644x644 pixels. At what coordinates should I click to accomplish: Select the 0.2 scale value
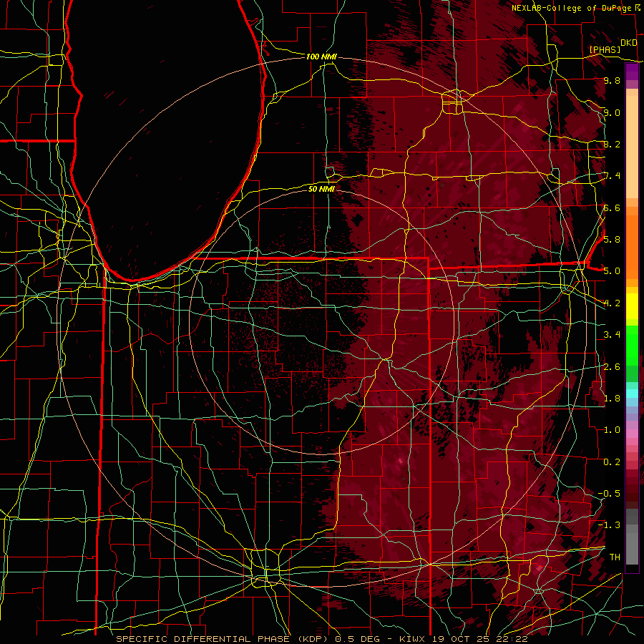tap(612, 462)
